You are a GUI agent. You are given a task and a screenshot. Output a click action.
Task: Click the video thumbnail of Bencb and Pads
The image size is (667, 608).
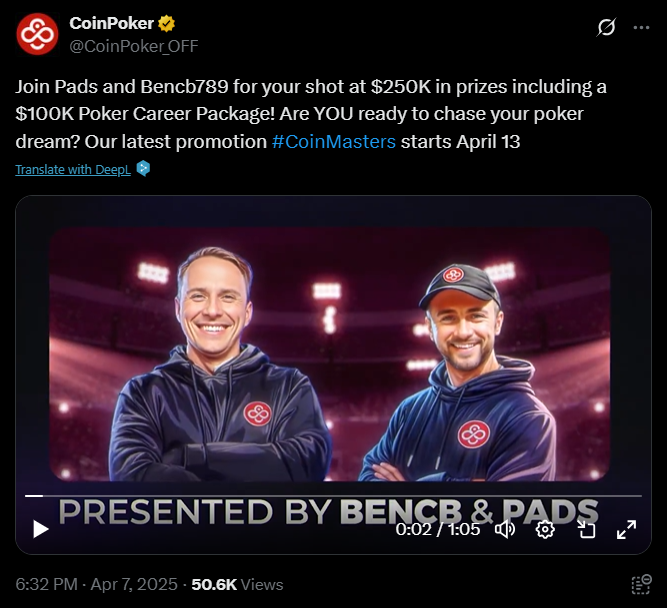pos(330,354)
